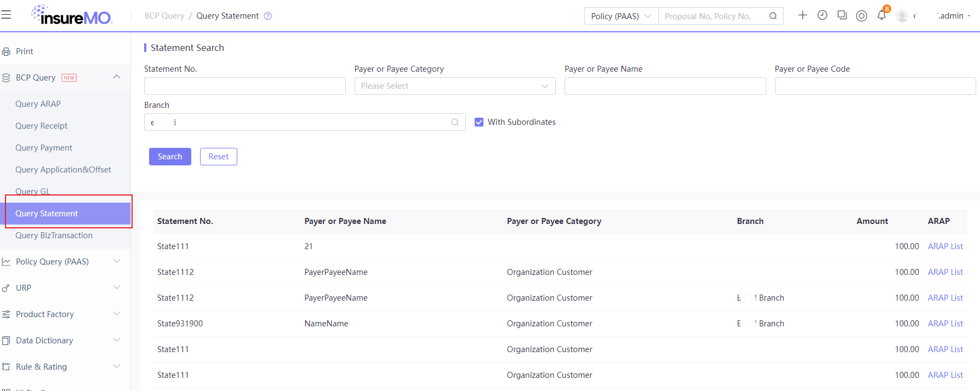This screenshot has width=980, height=391.
Task: Click the Statement No. input field
Action: [x=245, y=86]
